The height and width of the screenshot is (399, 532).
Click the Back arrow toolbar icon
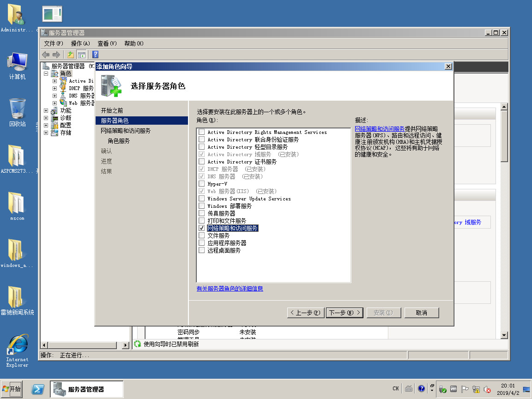[x=46, y=54]
